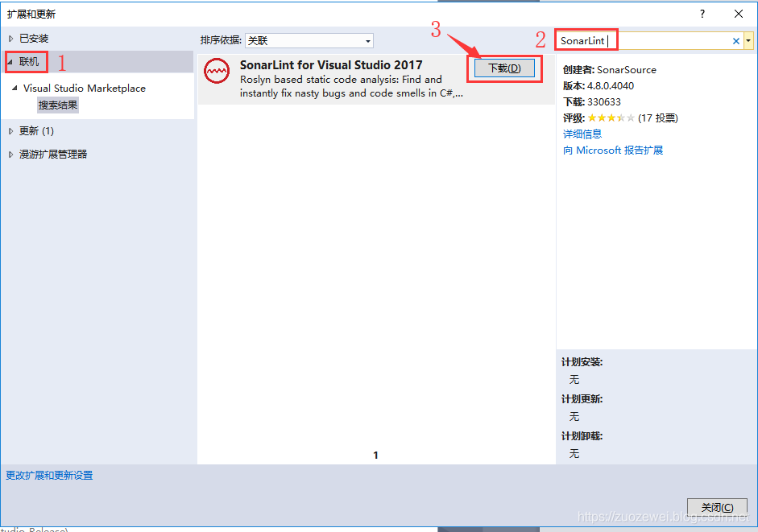Click the star rating display

point(611,118)
